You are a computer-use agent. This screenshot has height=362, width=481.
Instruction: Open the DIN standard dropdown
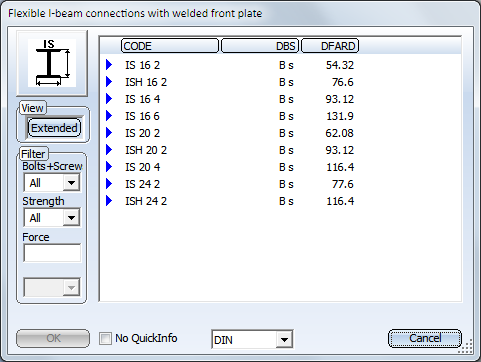[x=284, y=340]
